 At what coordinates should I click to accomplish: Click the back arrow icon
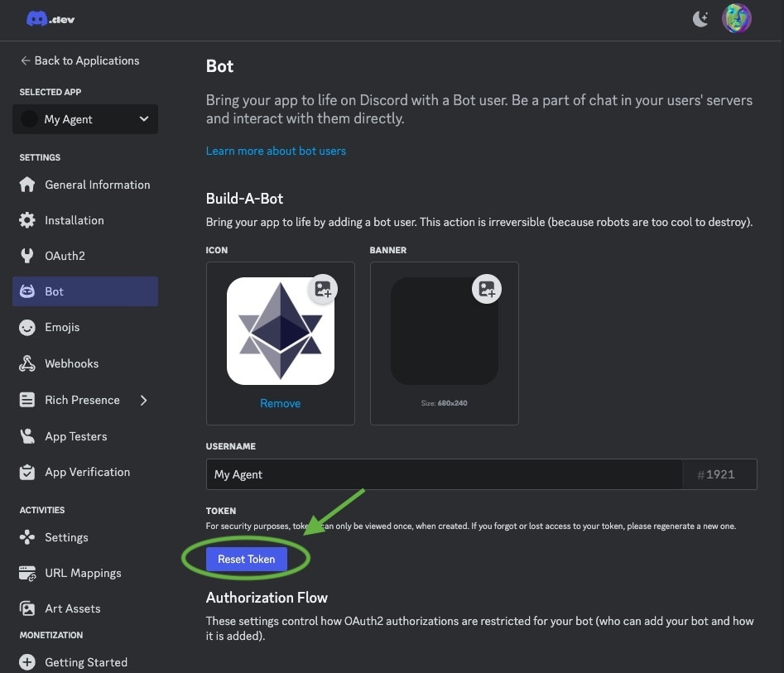[x=26, y=60]
